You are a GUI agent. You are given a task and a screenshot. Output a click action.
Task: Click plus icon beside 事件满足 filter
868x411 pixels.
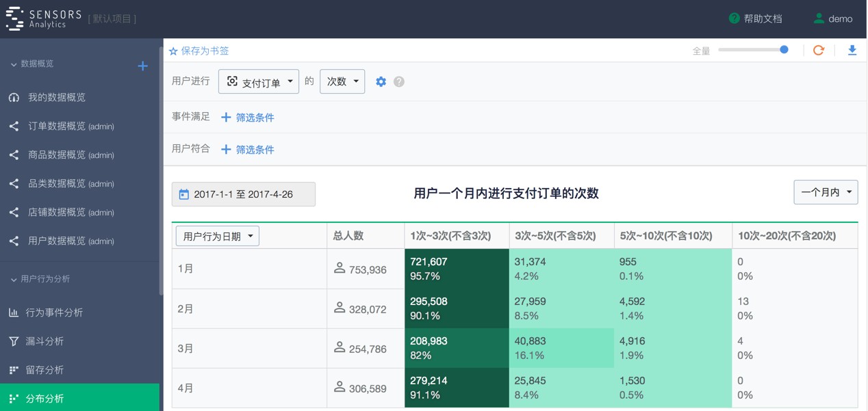tap(226, 118)
